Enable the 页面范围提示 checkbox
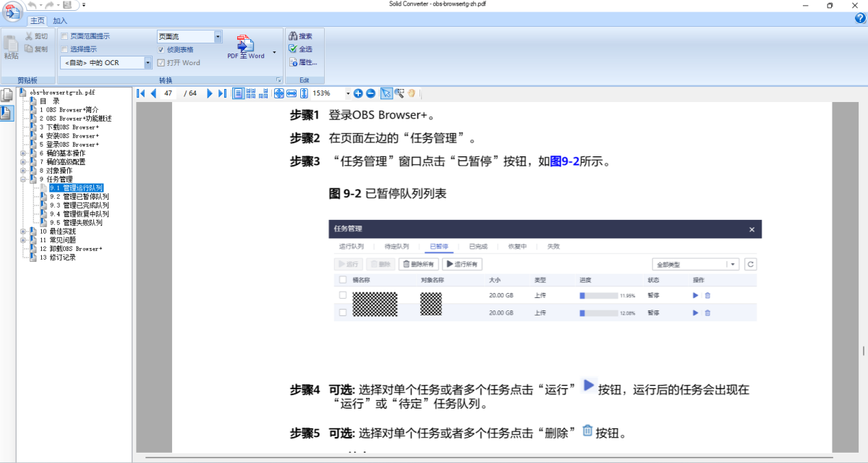This screenshot has height=463, width=868. (x=64, y=35)
